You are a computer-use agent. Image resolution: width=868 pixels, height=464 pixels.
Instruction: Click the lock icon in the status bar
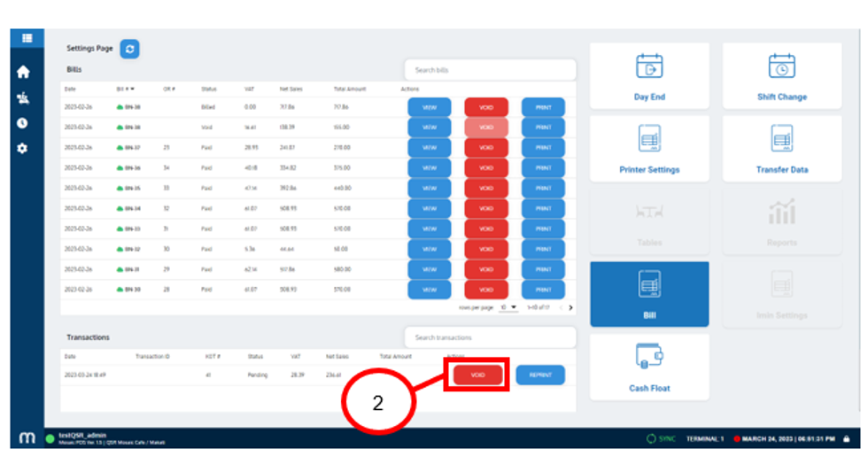[848, 439]
